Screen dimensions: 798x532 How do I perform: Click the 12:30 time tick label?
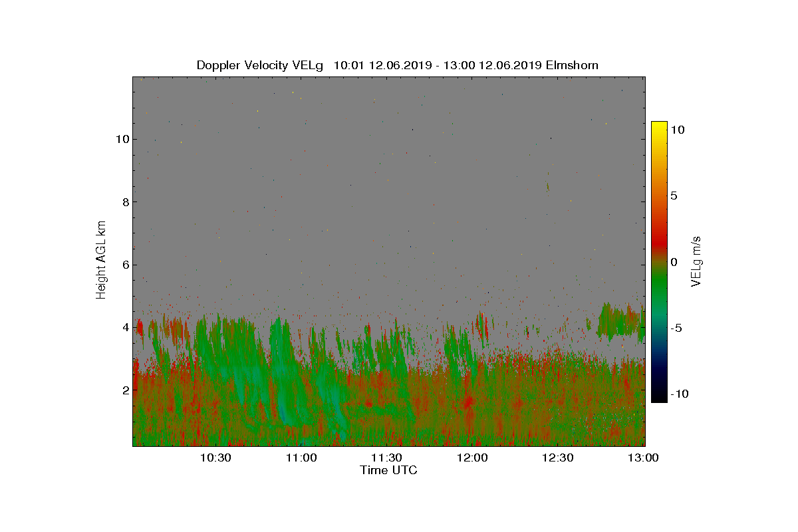point(559,458)
